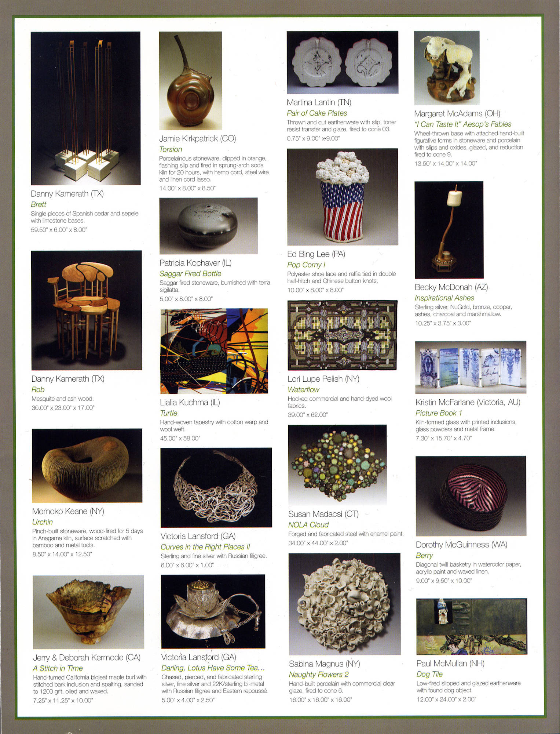Select the Waterflow hooked rug photo
The image size is (560, 734).
[x=343, y=335]
